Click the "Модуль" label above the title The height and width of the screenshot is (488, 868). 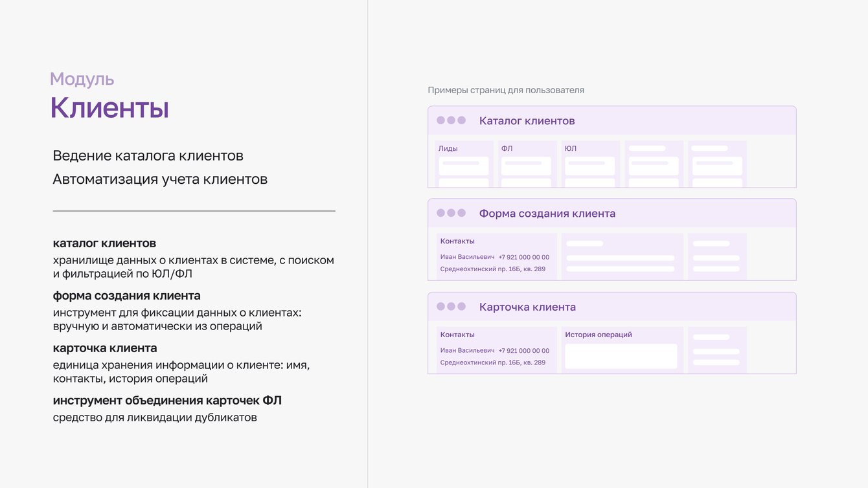(82, 79)
